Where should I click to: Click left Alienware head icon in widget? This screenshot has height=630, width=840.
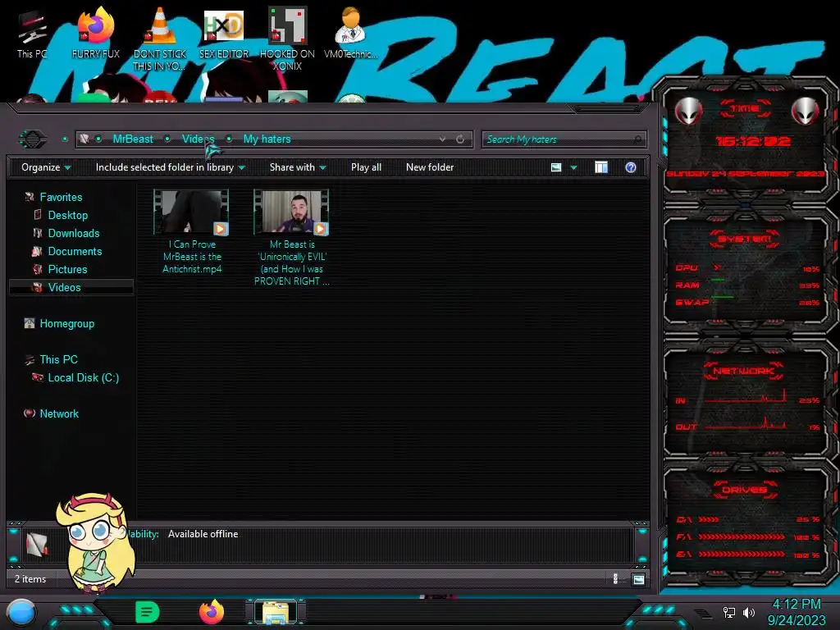click(x=688, y=112)
